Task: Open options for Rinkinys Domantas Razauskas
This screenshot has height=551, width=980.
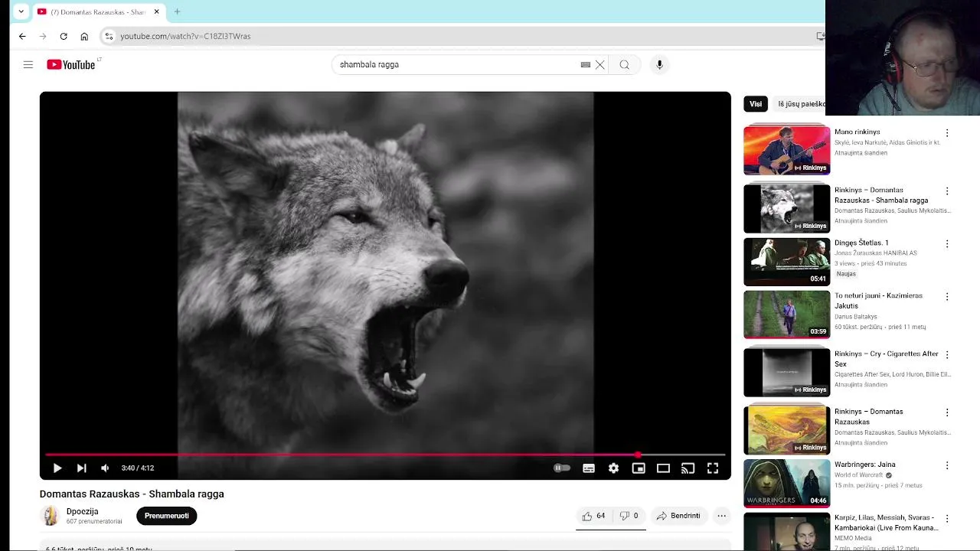Action: click(947, 412)
